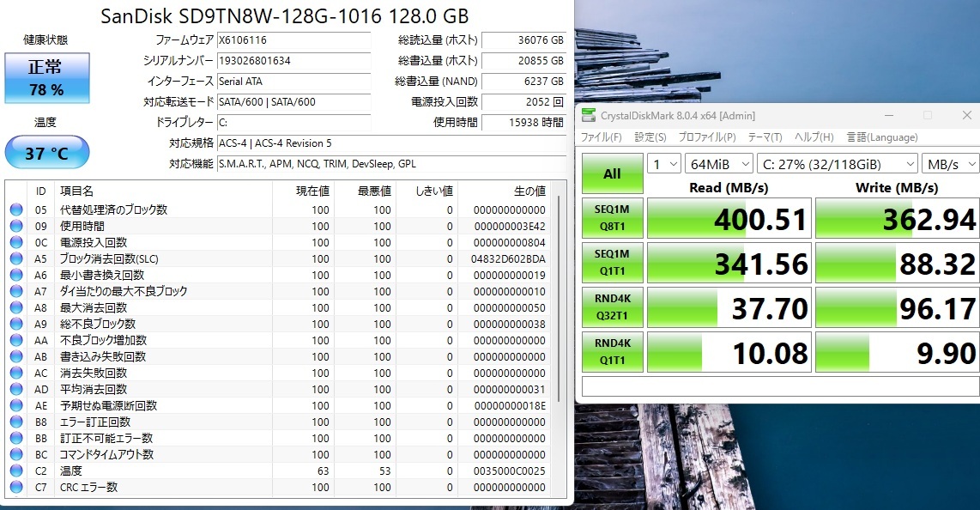Screen dimensions: 980x510
Task: Click status circle icon for row AB 書き込み失敗回数
Action: (16, 357)
